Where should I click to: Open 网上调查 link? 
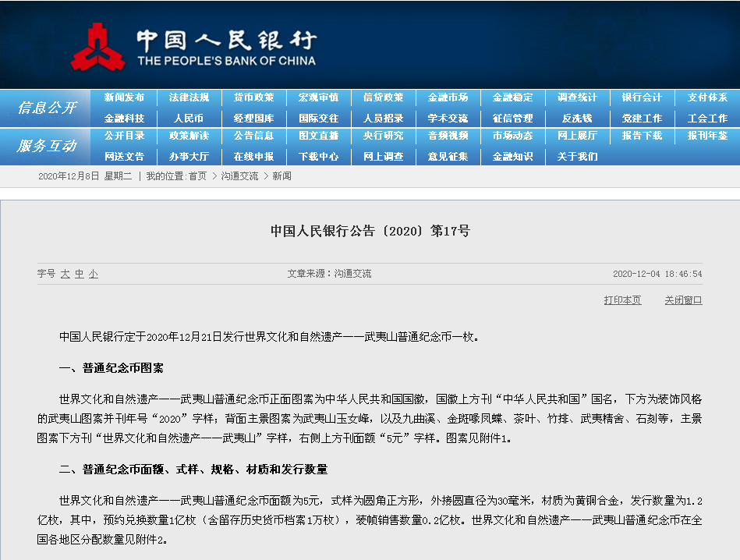pos(383,156)
